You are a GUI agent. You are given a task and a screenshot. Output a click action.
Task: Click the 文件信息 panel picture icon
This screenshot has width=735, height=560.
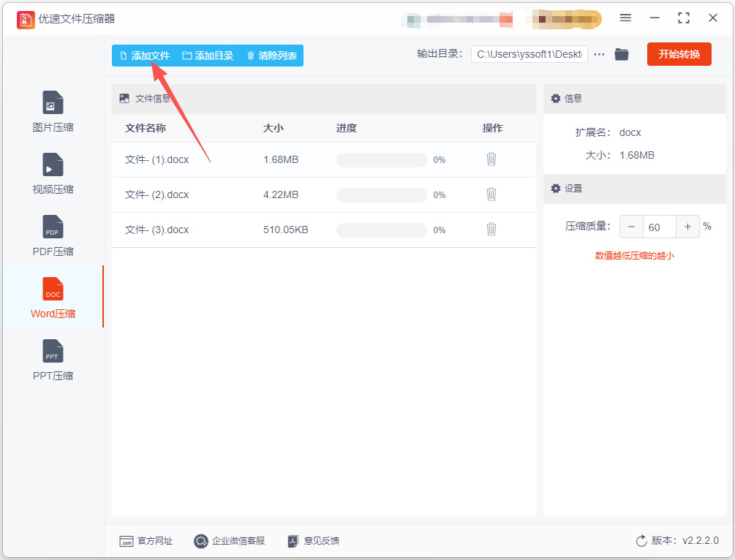click(124, 99)
